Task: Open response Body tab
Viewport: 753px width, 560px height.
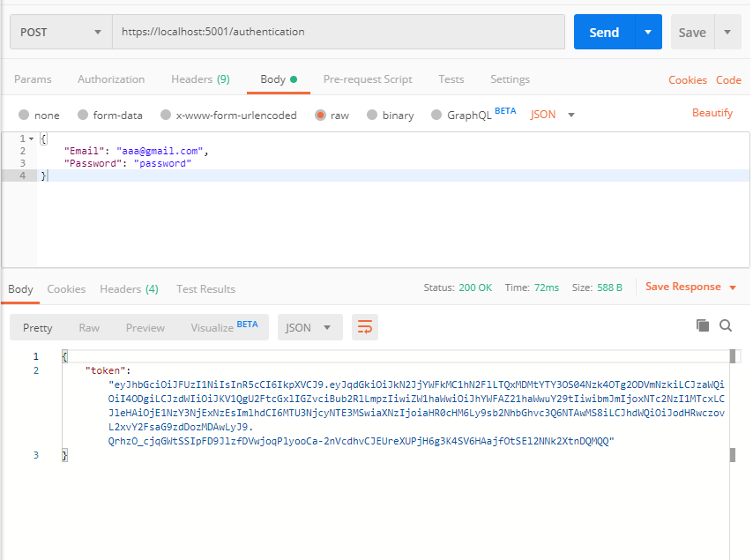Action: pos(20,289)
